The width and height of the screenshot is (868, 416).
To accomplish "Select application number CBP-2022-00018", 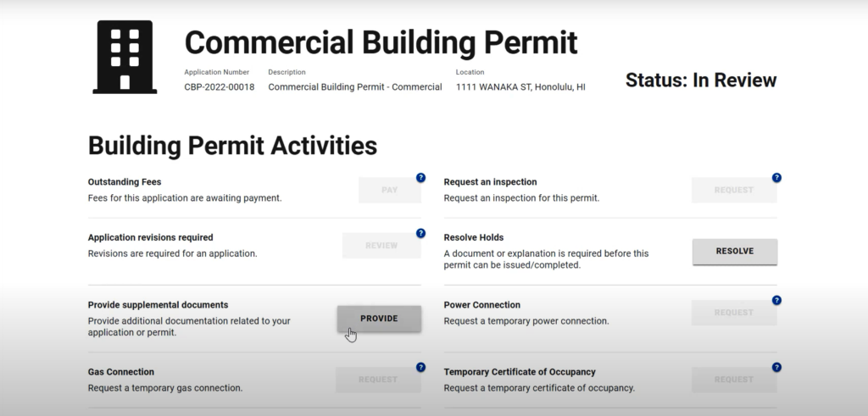I will [x=220, y=87].
